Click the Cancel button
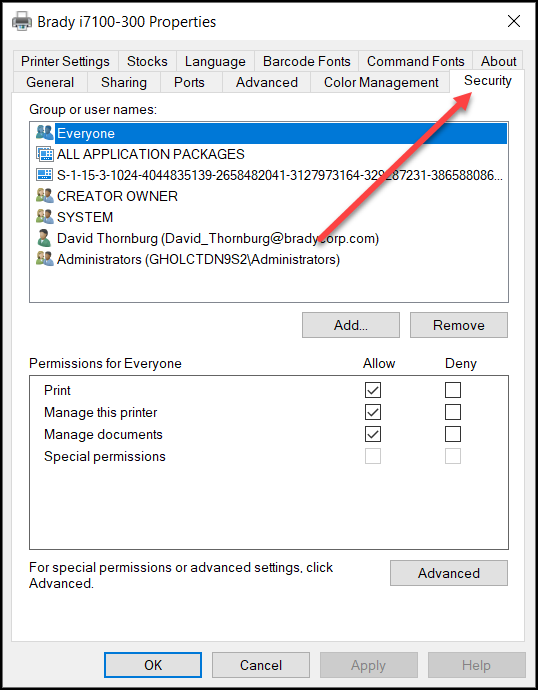This screenshot has width=538, height=690. [261, 665]
